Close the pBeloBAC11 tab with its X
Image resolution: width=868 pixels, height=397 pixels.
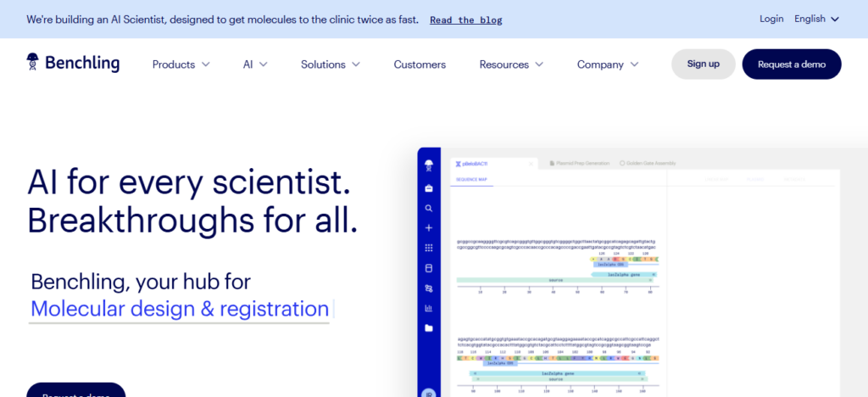click(x=531, y=164)
